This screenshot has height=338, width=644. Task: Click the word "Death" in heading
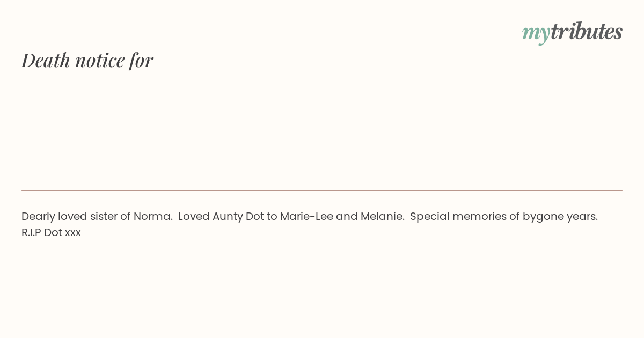[x=46, y=60]
